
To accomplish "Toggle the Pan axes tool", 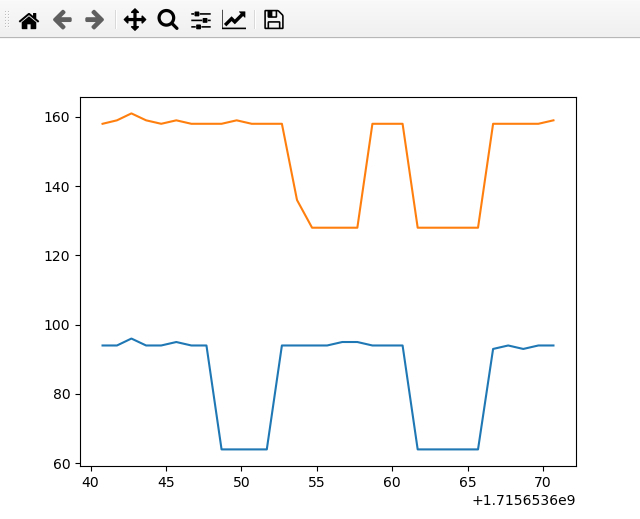I will (135, 19).
